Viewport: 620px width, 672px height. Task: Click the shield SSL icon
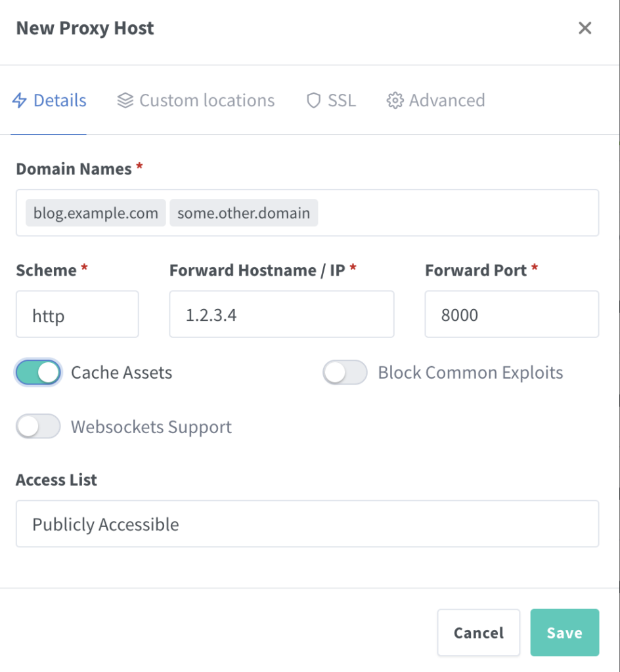point(313,101)
